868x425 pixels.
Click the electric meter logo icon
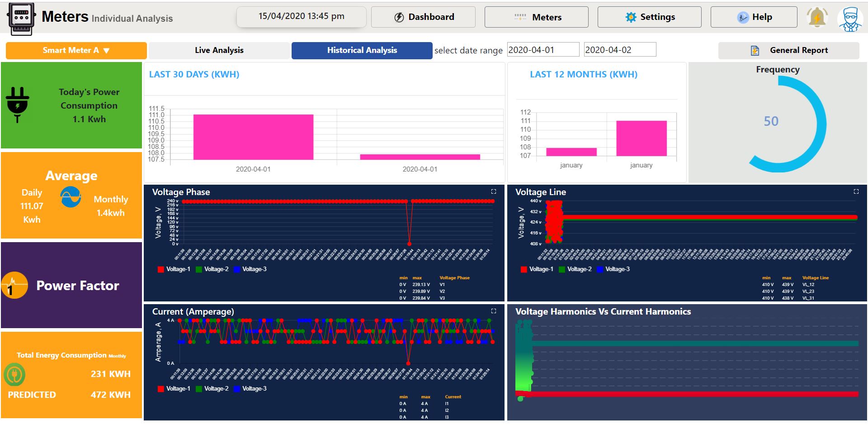pyautogui.click(x=21, y=19)
